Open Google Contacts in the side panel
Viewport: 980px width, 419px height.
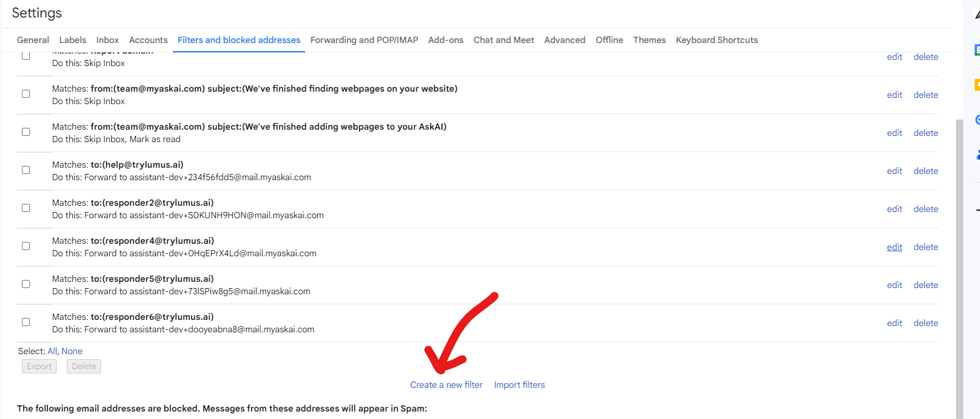pyautogui.click(x=978, y=155)
